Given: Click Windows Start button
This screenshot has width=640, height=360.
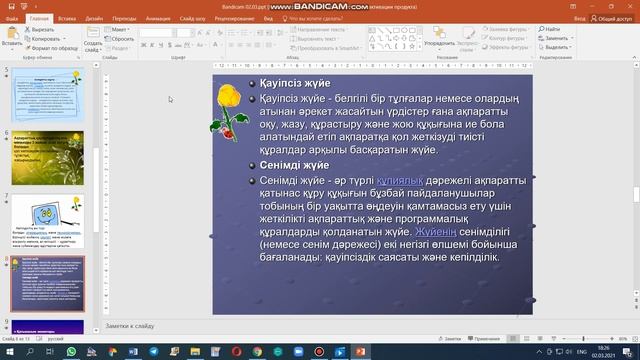Looking at the screenshot, I should pos(9,351).
